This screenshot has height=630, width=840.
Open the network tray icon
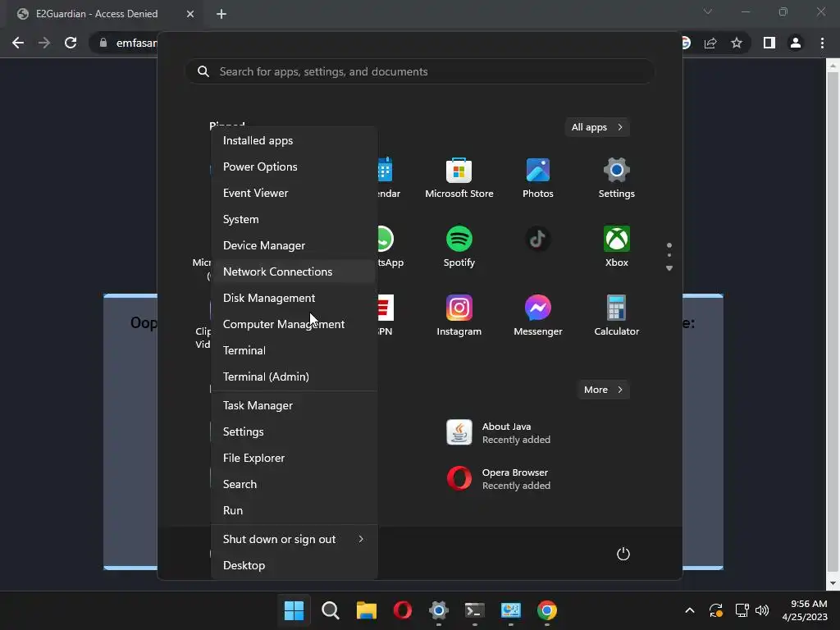tap(742, 610)
